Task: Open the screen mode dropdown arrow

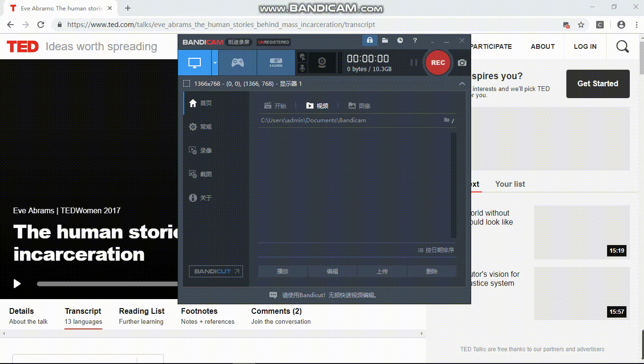Action: tap(215, 63)
